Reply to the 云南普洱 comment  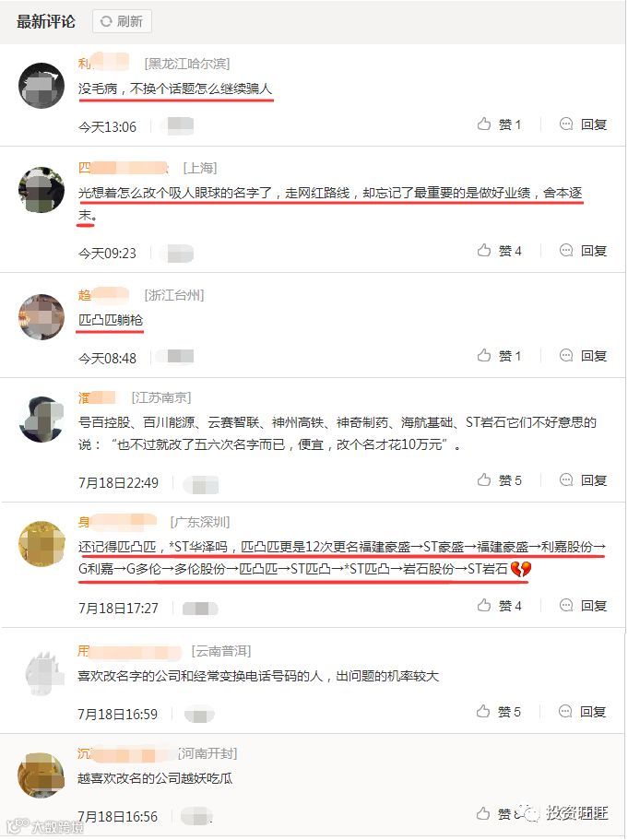(582, 712)
